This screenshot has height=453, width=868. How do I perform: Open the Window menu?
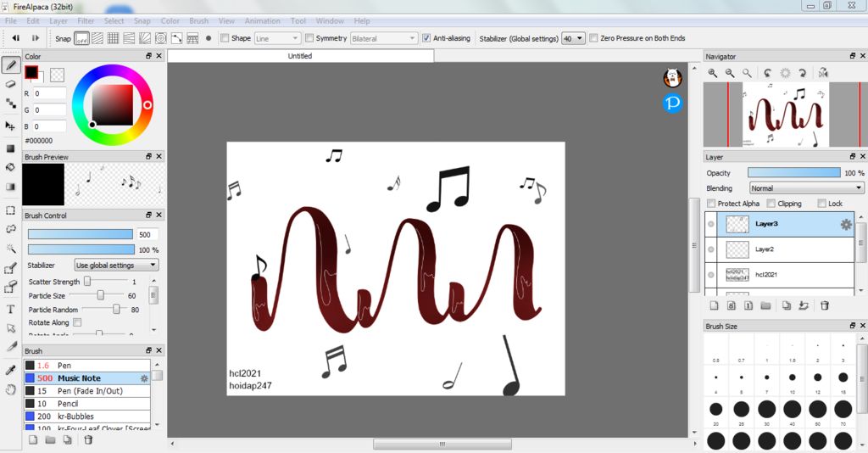(x=330, y=21)
